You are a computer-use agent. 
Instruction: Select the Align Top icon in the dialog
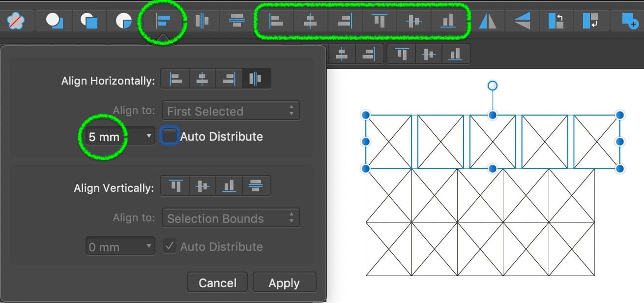click(x=175, y=185)
